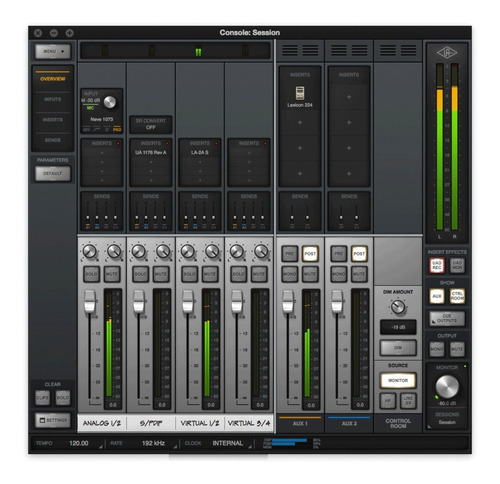Mute the monitor OUTPUT
500x484 pixels.
[457, 349]
